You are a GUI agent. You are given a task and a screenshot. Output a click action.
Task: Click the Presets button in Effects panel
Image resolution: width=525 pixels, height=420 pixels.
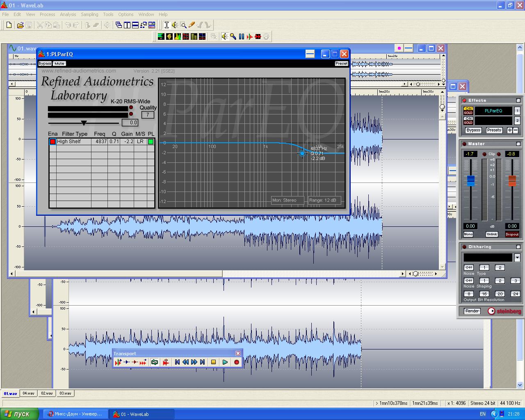click(494, 130)
